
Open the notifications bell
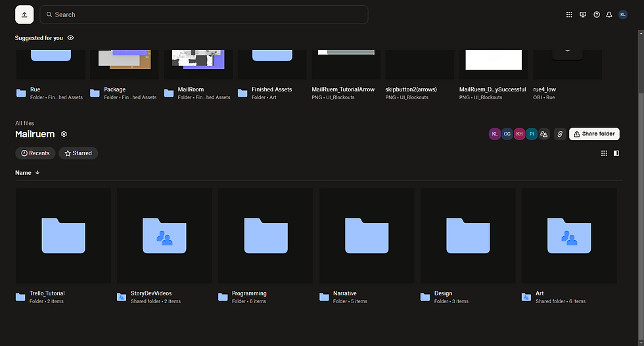tap(609, 14)
